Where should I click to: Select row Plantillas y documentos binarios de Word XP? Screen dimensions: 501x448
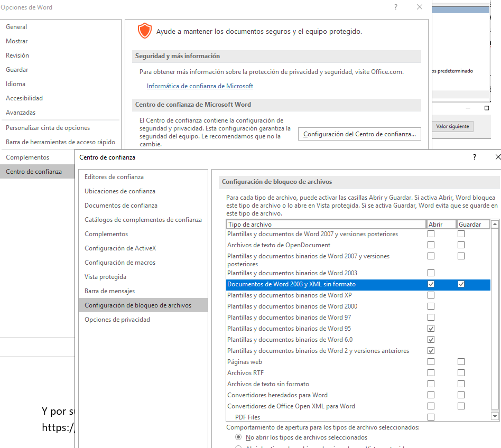(x=358, y=295)
